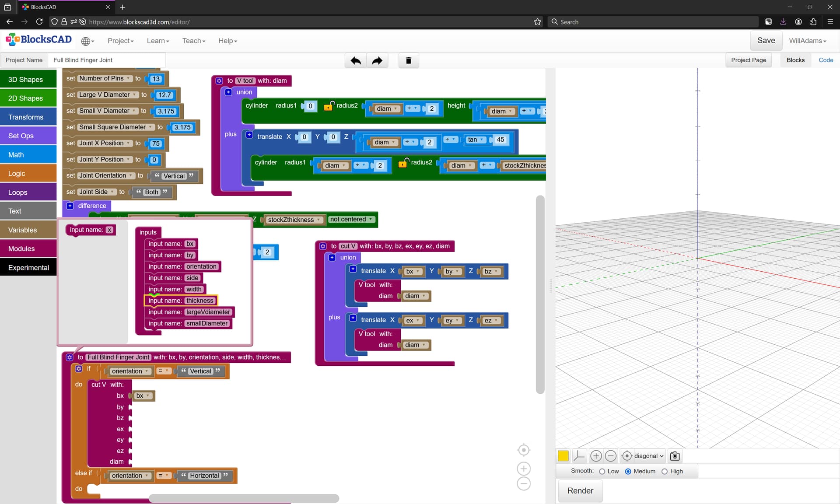840x504 pixels.
Task: Open the Modules toolbox category
Action: 28,249
